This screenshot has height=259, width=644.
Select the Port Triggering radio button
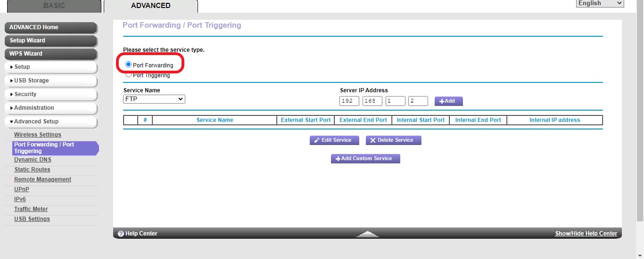pos(128,75)
